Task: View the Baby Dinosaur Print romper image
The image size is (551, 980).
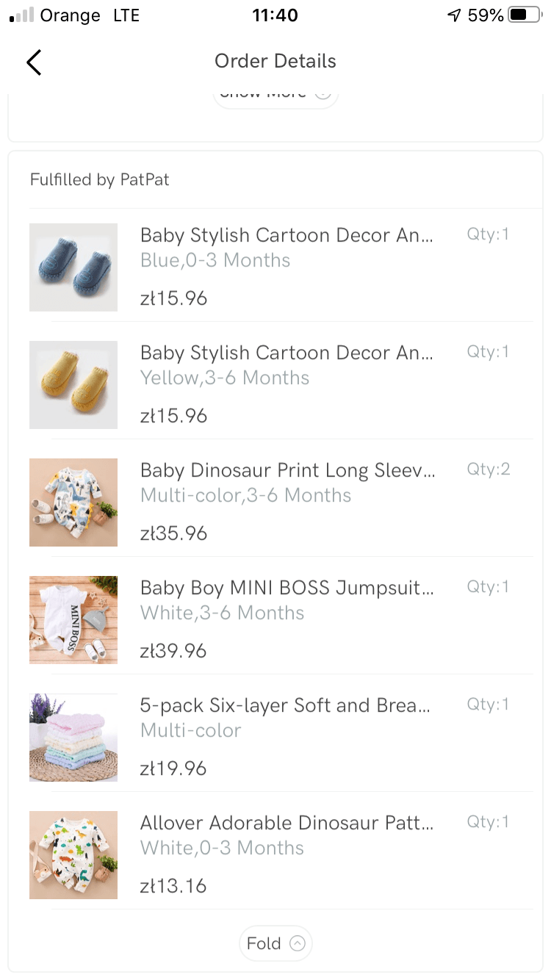Action: (73, 502)
